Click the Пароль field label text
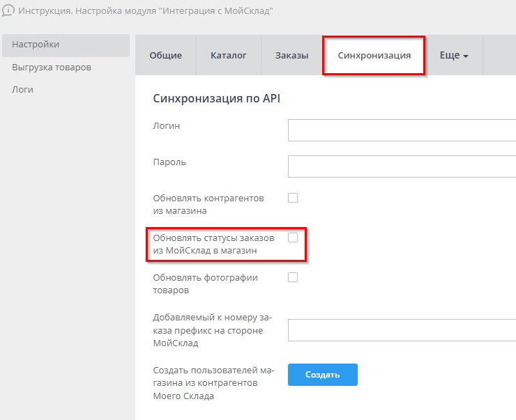Viewport: 516px width, 420px height. pos(169,162)
